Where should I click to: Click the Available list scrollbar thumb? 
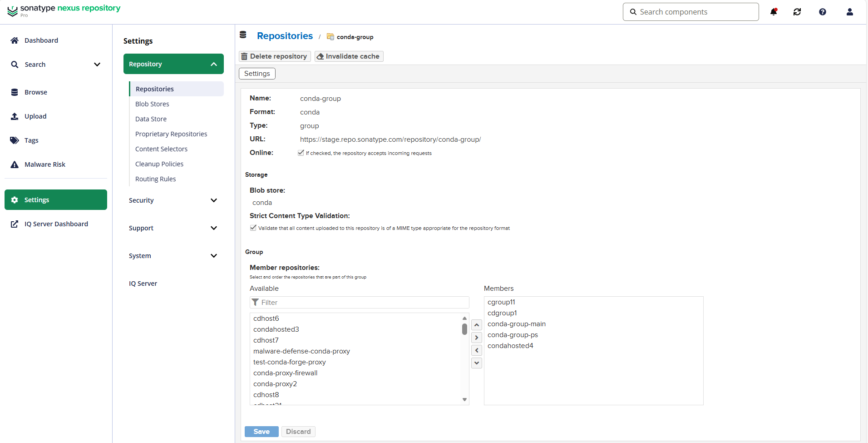coord(464,329)
